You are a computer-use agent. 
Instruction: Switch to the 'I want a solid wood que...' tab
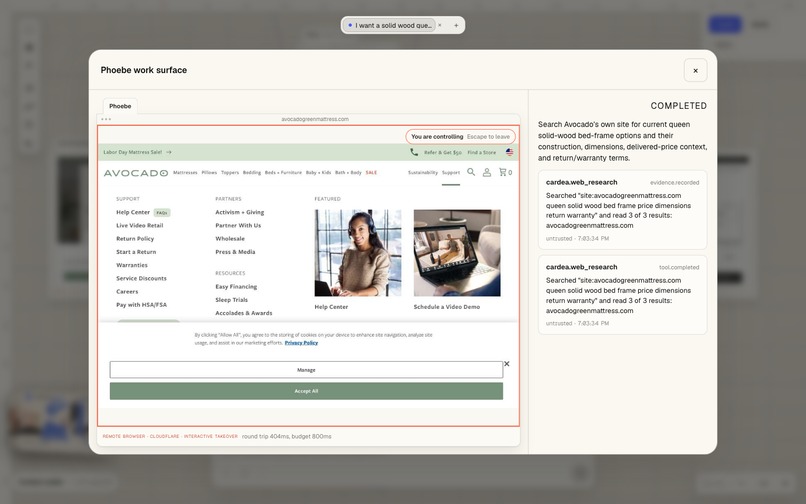[390, 25]
